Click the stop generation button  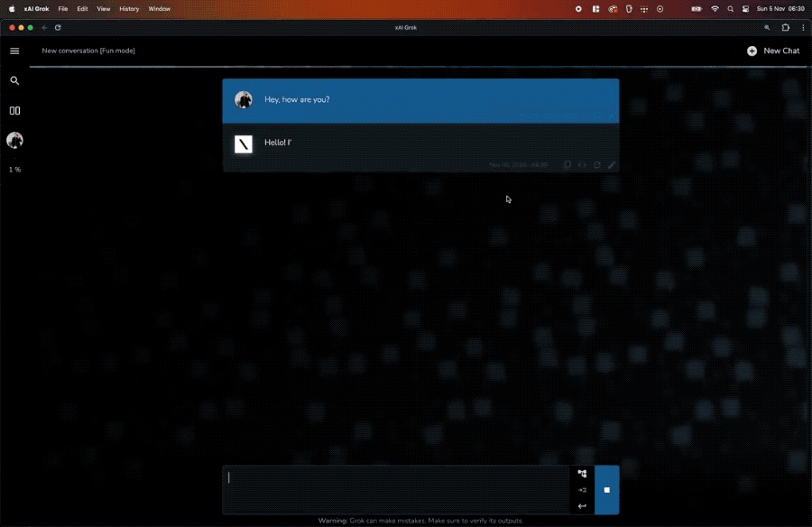(606, 490)
